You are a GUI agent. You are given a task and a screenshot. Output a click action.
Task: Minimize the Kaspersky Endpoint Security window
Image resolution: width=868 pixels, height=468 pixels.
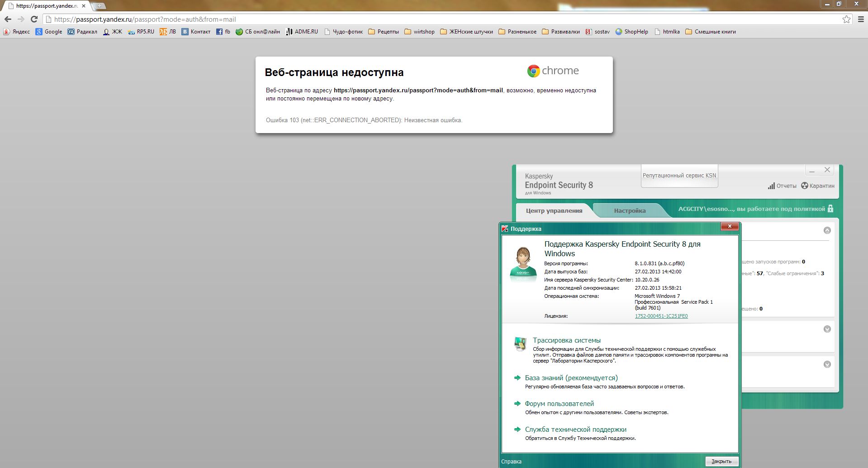(812, 170)
